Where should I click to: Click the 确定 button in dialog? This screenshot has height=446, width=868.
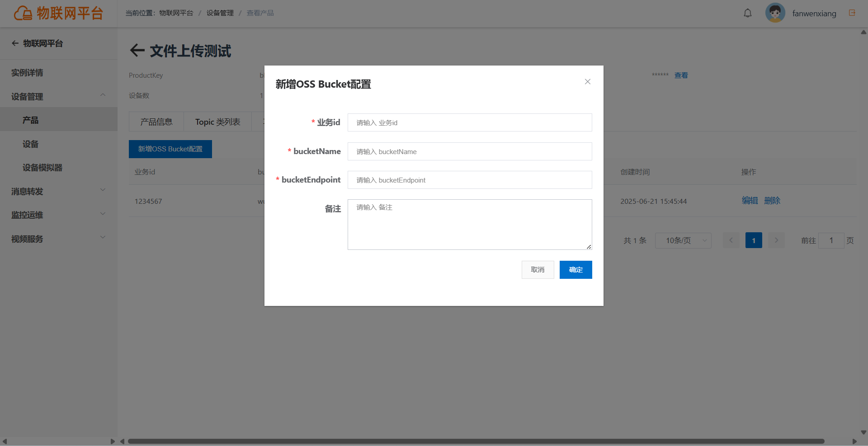coord(576,270)
